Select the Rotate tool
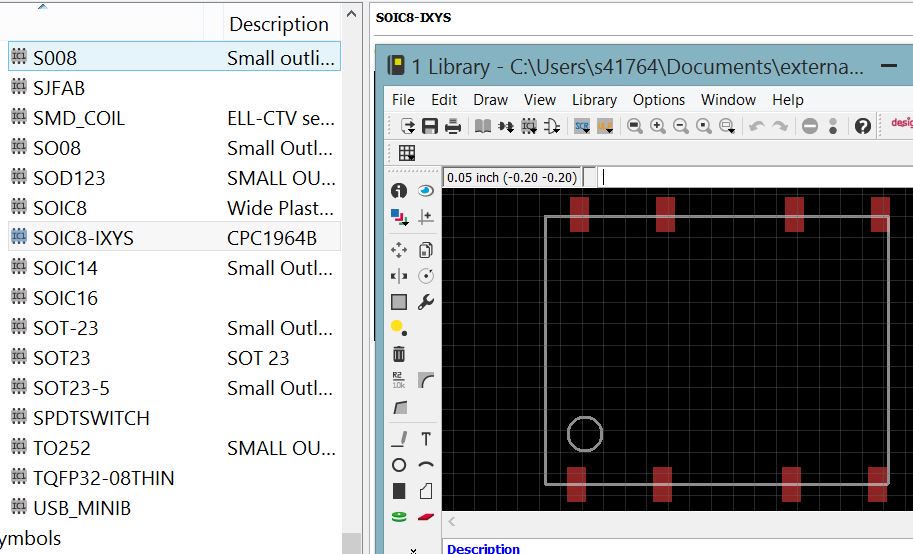 426,276
